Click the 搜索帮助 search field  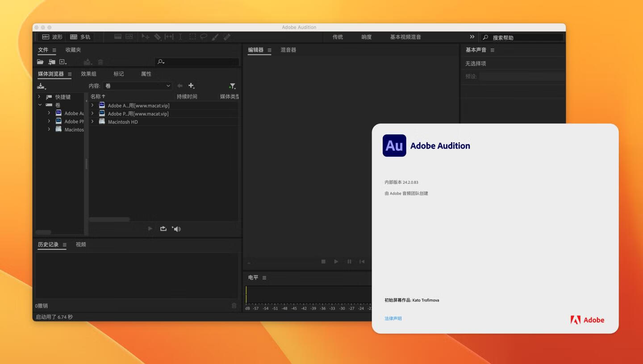coord(522,37)
